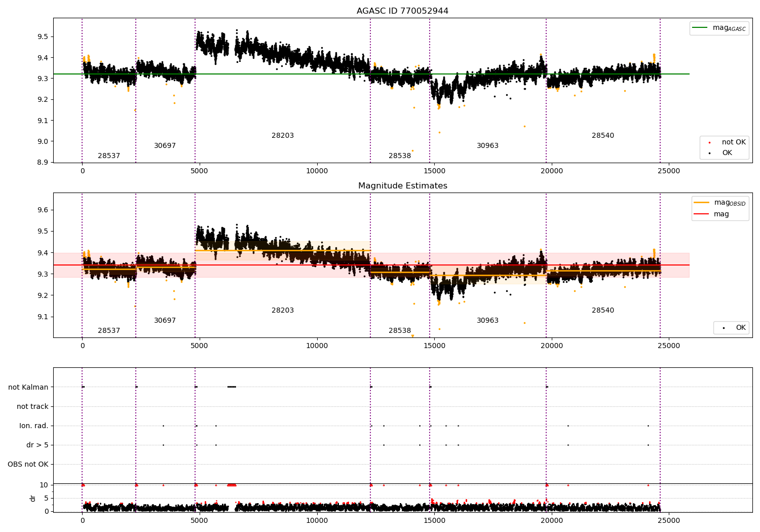Click the orange line swatch for mag OBSID
Image resolution: width=760 pixels, height=532 pixels.
point(702,203)
